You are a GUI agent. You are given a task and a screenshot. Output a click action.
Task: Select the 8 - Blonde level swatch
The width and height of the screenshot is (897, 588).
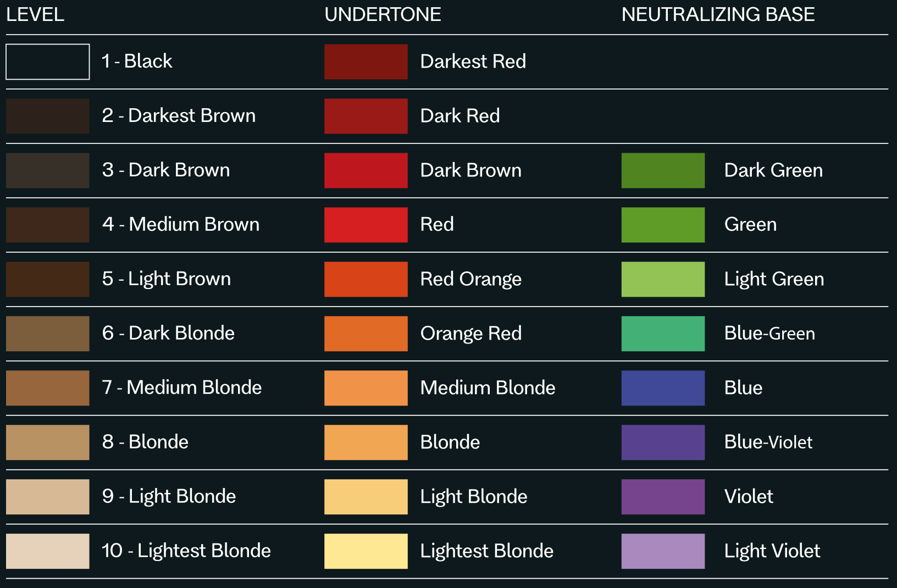click(48, 442)
